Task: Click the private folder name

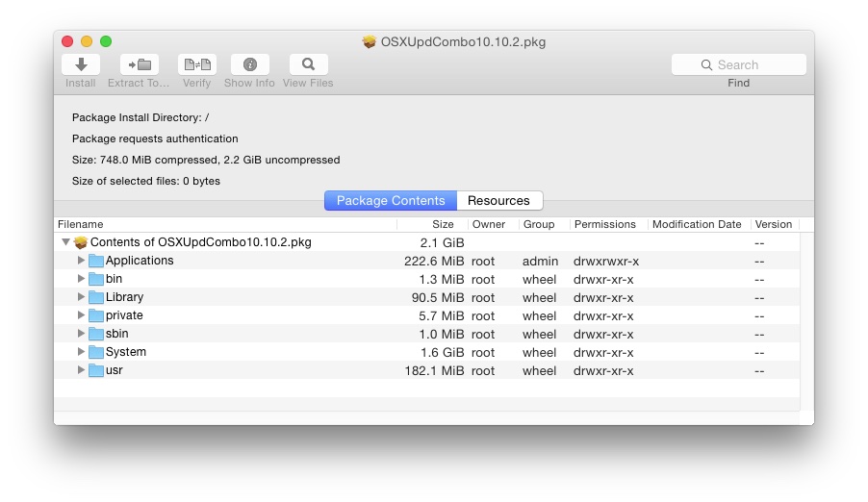Action: click(124, 315)
